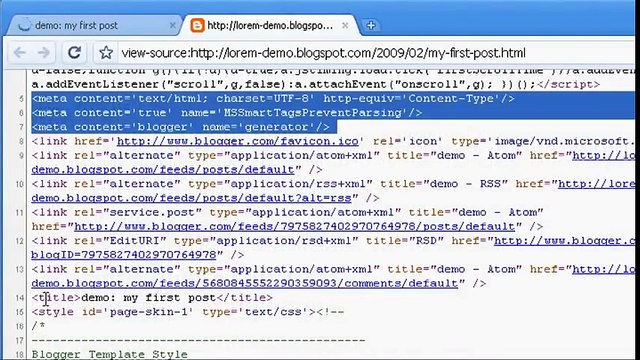Bookmark this page with the star icon
This screenshot has width=640, height=360.
pyautogui.click(x=106, y=53)
